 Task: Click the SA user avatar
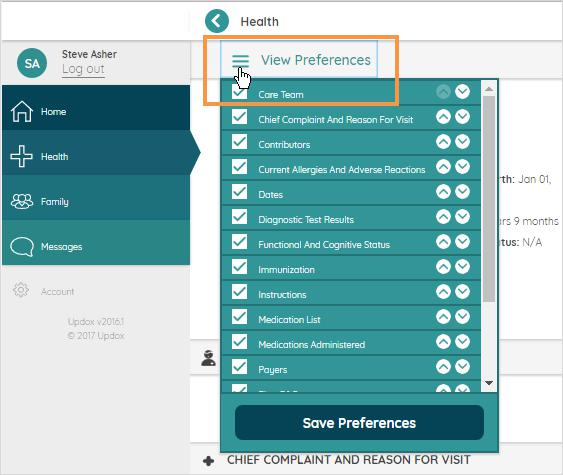pos(32,63)
